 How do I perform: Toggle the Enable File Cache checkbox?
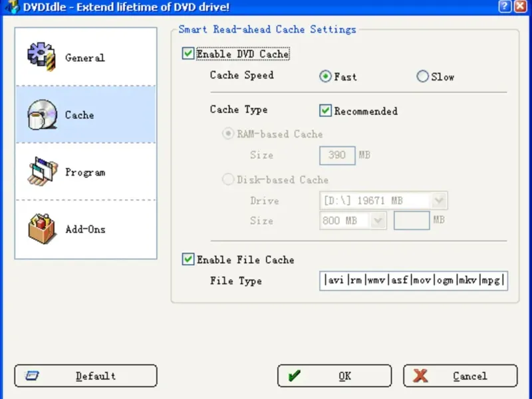188,259
